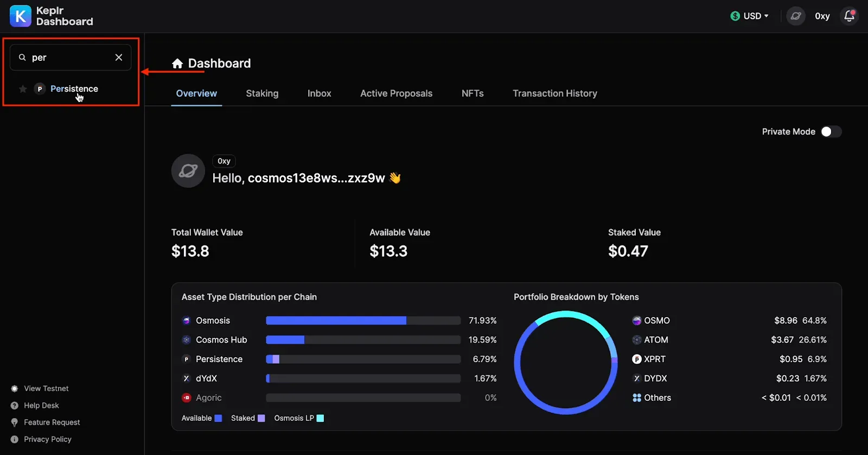Click the portfolio donut chart
This screenshot has height=455, width=868.
click(x=566, y=363)
